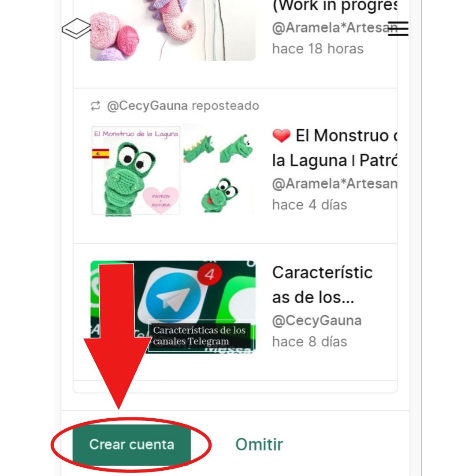Visit @Aramela*Artesan author under Monstruo post
The image size is (476, 476).
335,184
